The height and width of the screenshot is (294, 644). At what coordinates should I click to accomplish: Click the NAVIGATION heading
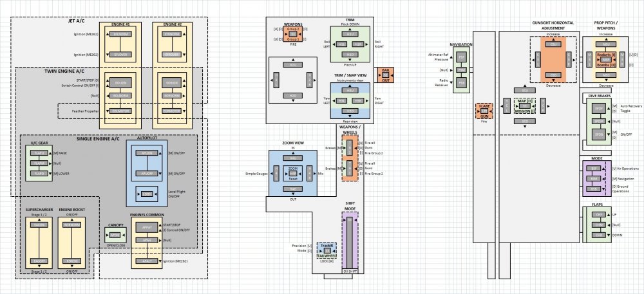[x=461, y=44]
